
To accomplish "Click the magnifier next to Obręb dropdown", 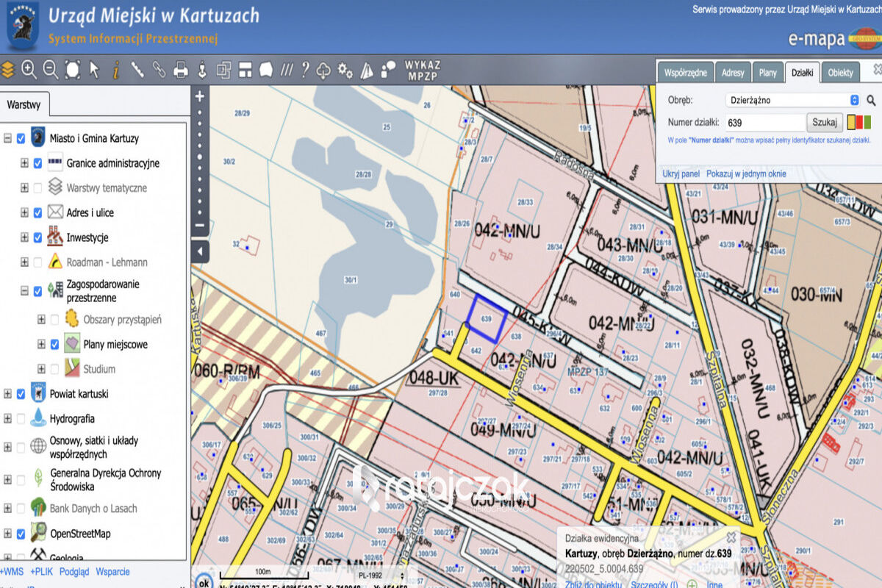I will point(871,101).
